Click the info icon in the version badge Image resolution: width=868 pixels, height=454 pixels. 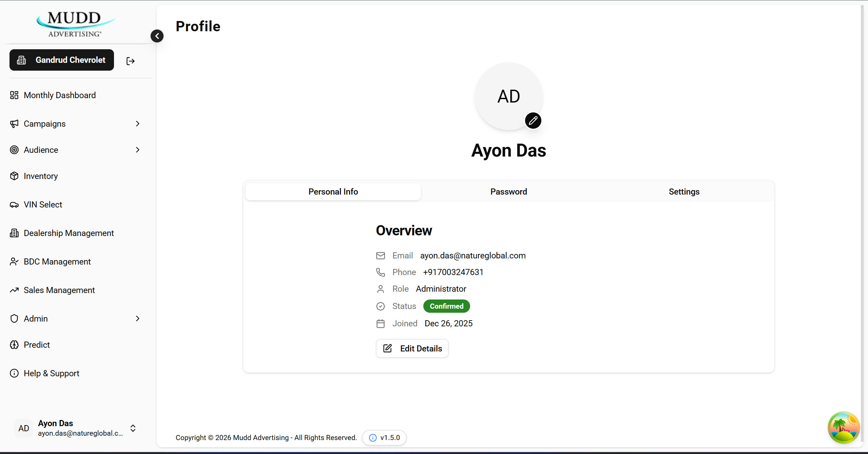click(373, 438)
